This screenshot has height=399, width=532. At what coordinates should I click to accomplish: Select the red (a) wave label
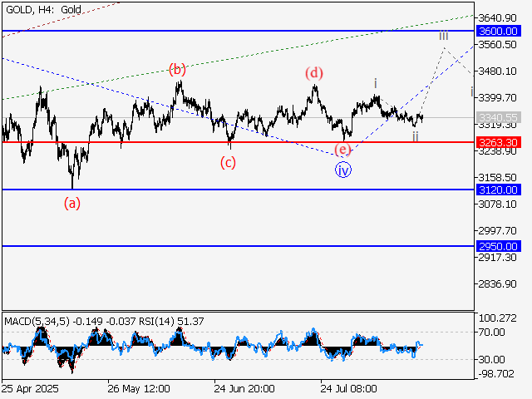pyautogui.click(x=73, y=202)
